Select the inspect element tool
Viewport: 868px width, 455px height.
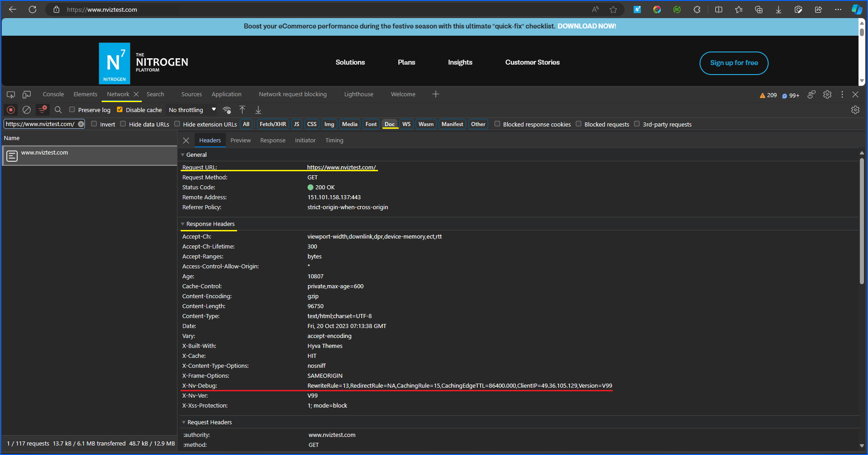pos(10,94)
